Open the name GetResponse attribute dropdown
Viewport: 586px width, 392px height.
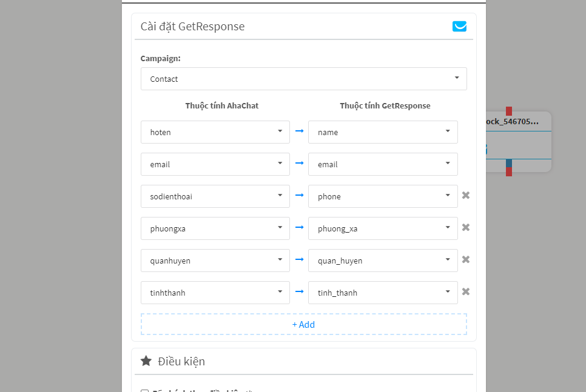(x=383, y=132)
